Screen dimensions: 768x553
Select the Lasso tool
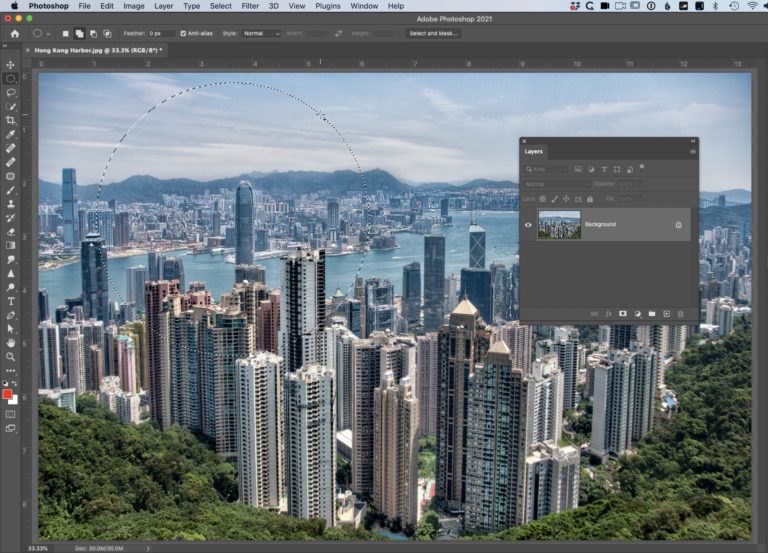click(x=10, y=93)
